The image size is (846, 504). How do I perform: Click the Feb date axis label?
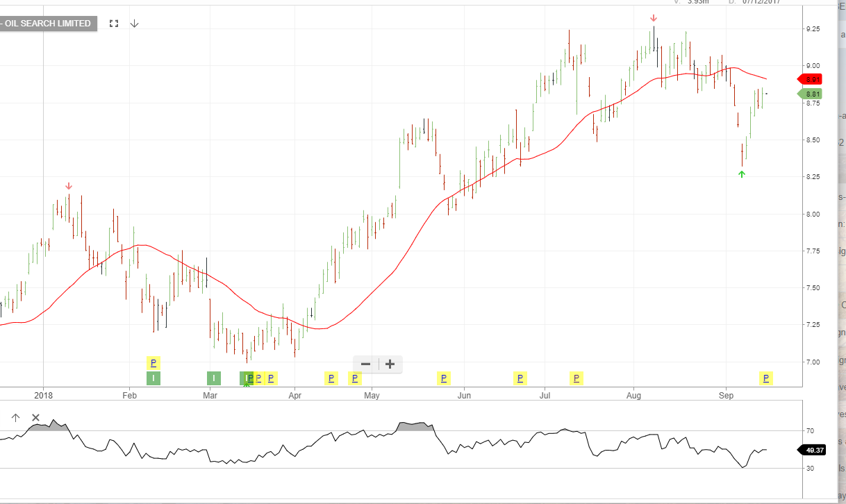click(129, 395)
